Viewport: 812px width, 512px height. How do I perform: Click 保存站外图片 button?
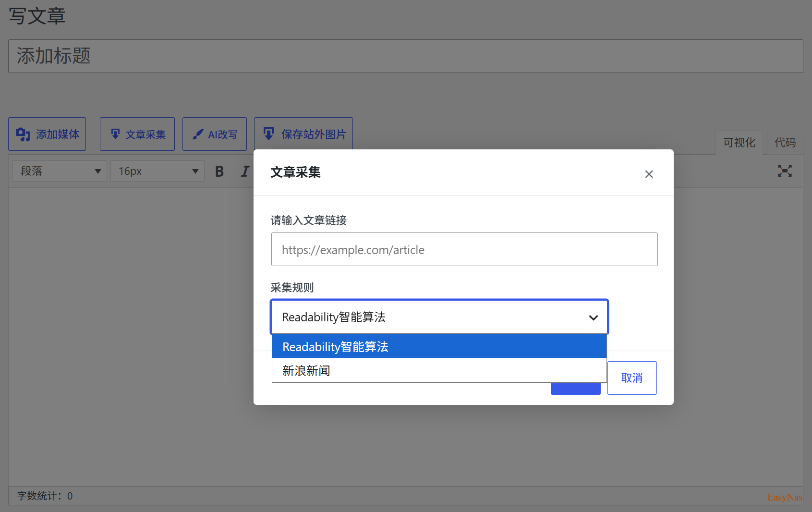click(x=303, y=134)
